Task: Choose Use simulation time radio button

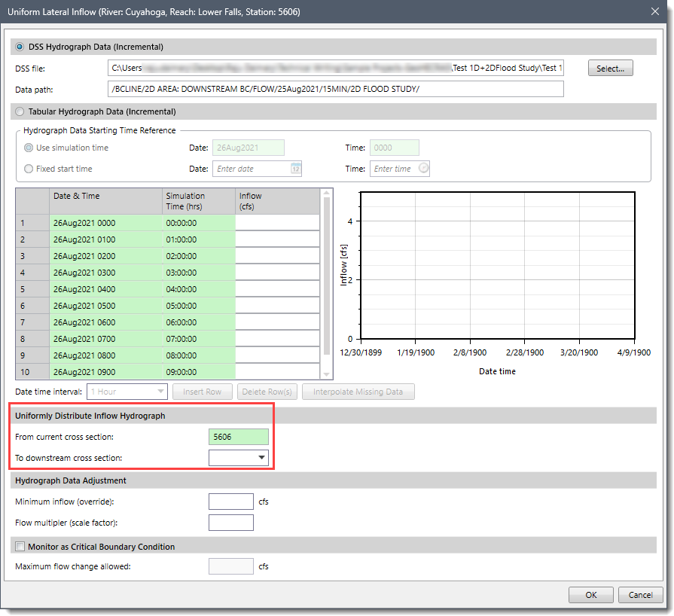Action: (29, 148)
